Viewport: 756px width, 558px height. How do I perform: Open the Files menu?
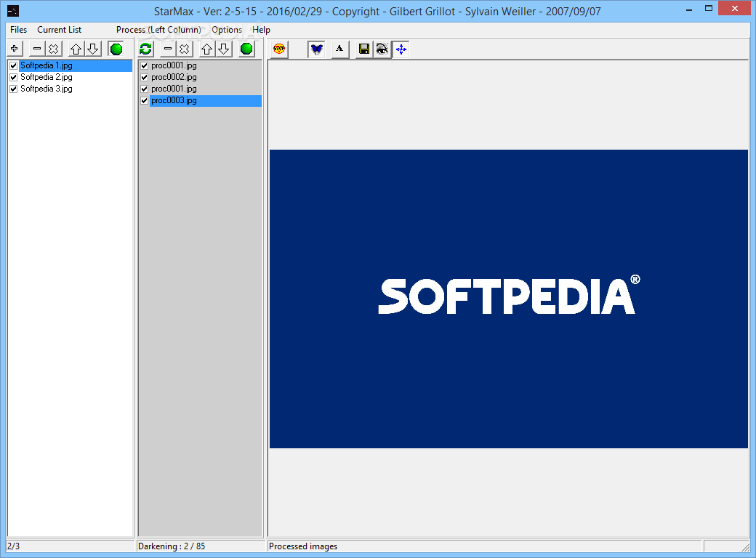point(19,29)
